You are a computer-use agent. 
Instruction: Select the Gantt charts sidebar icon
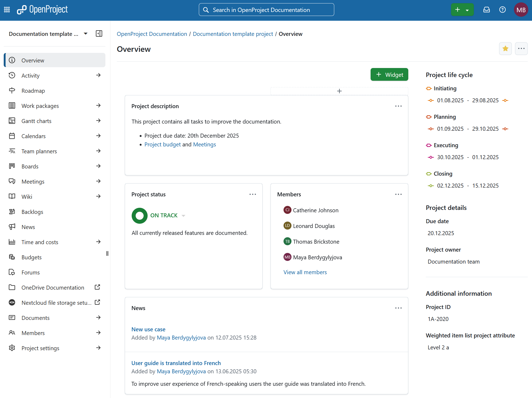click(x=12, y=121)
